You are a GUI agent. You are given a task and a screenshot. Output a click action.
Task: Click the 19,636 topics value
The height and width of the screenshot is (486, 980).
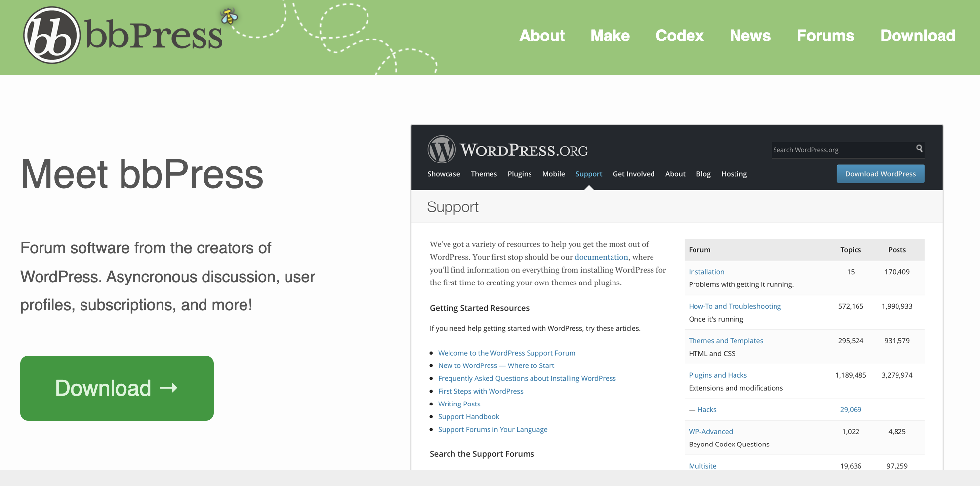pos(851,466)
